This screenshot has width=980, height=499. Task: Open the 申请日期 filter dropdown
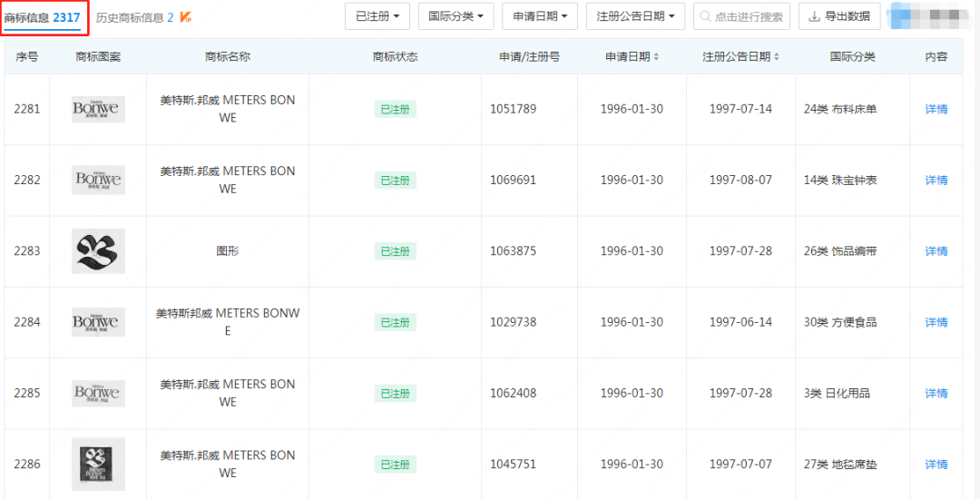pos(540,16)
